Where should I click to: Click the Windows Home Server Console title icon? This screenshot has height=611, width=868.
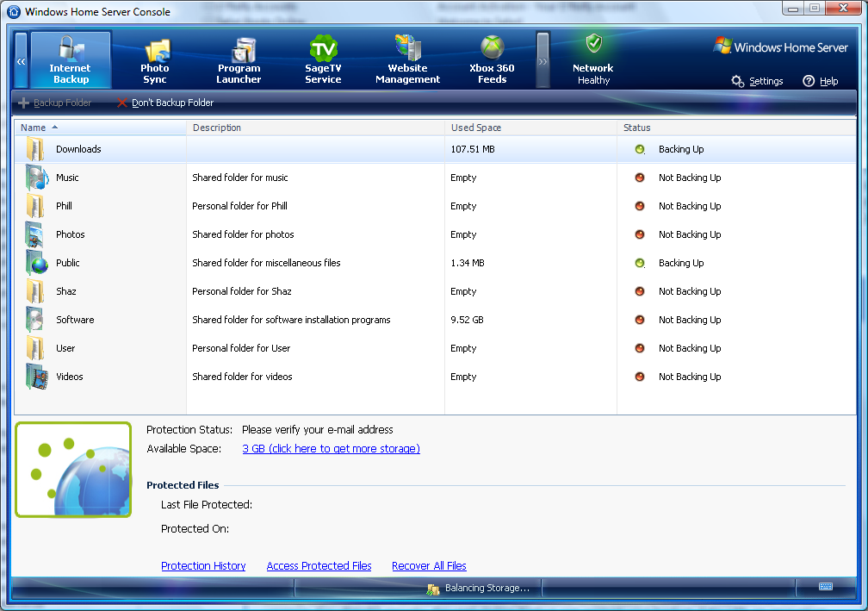[14, 11]
